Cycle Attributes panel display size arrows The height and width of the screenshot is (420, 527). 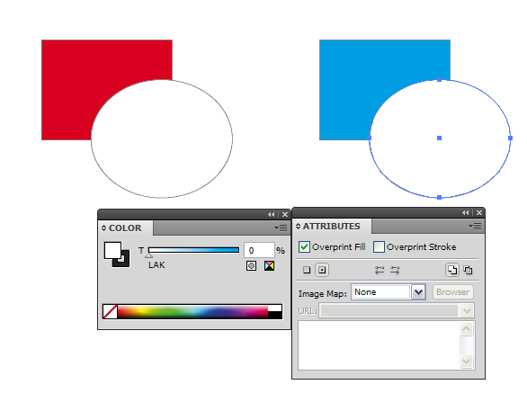pyautogui.click(x=298, y=226)
